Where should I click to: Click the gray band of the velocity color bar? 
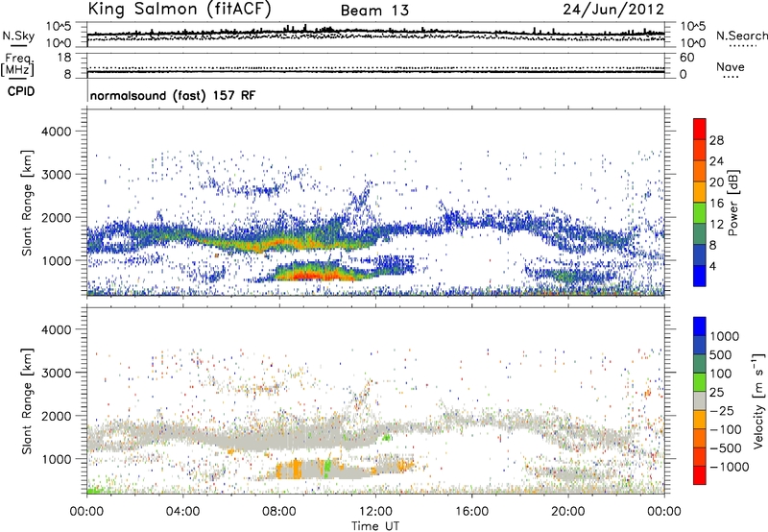point(700,400)
